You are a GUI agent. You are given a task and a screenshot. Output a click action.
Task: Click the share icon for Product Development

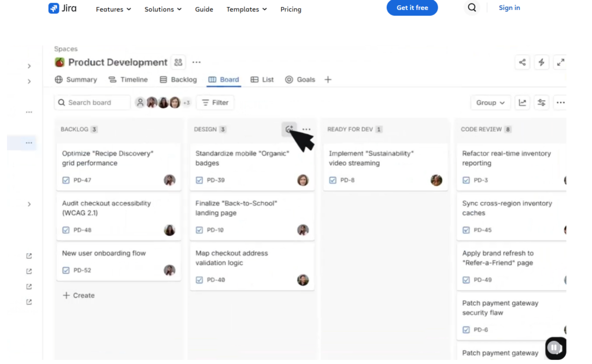point(522,62)
